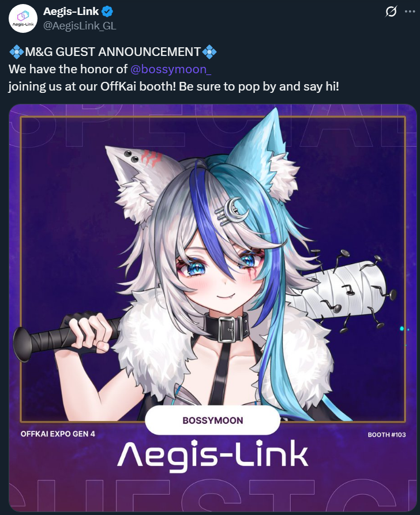Open the Aegis-Link display name link
Screen dimensions: 420x515
pos(71,12)
